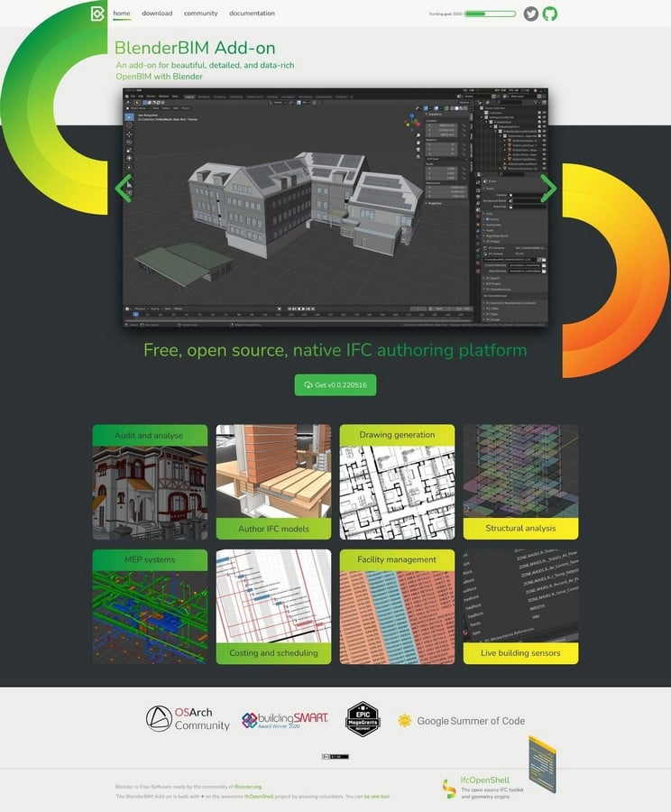Click the Get v0.0.220516 download button
The height and width of the screenshot is (812, 671).
pos(335,384)
